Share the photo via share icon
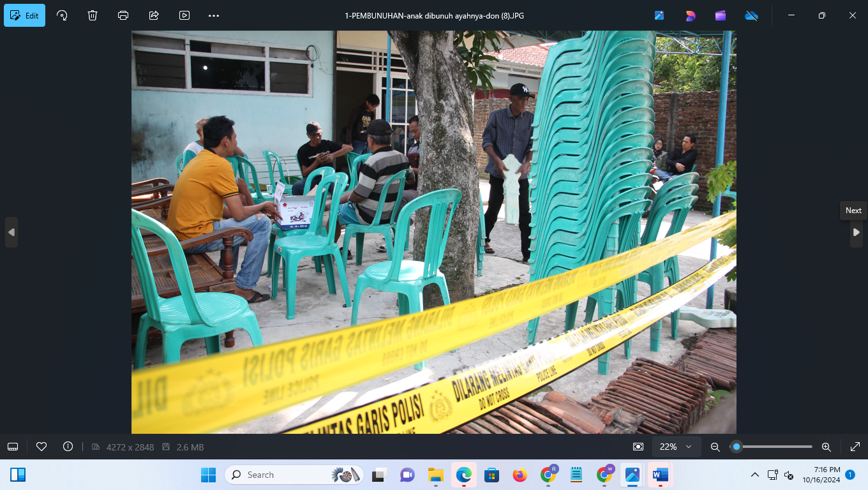The image size is (868, 490). [x=154, y=15]
